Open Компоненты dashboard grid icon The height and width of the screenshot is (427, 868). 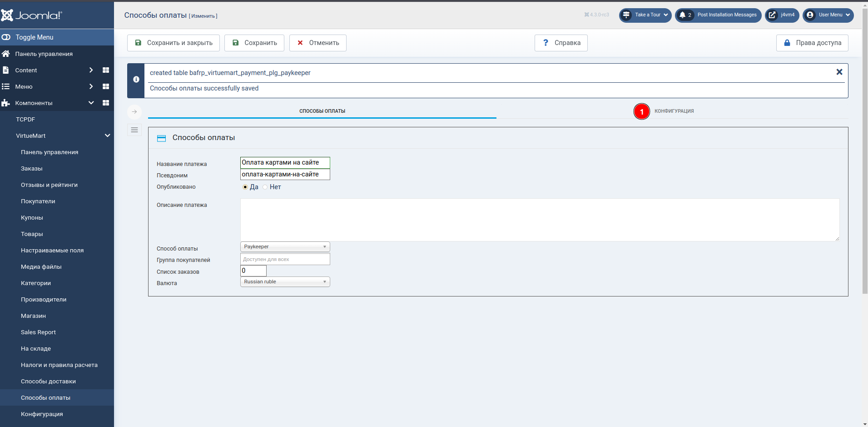(x=106, y=103)
